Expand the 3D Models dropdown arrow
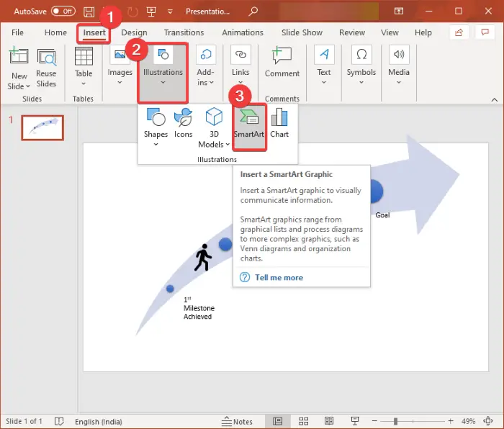The width and height of the screenshot is (504, 429). [x=228, y=145]
